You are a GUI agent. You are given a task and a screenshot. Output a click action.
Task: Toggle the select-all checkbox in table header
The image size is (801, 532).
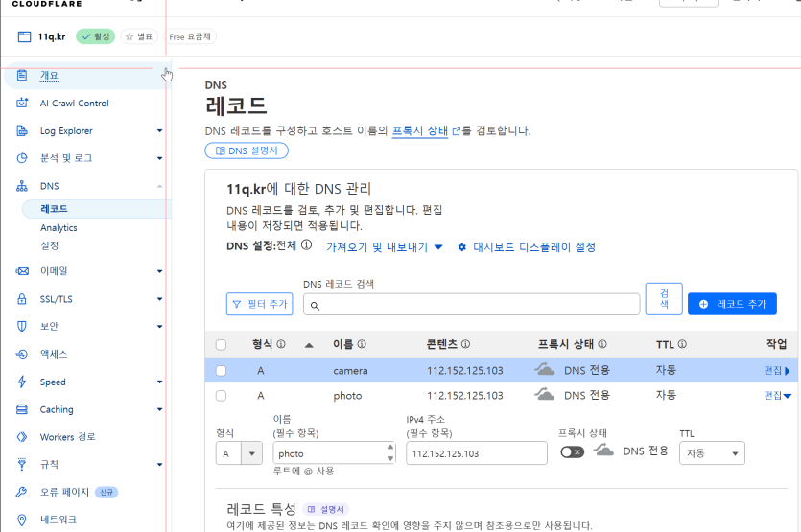click(222, 345)
